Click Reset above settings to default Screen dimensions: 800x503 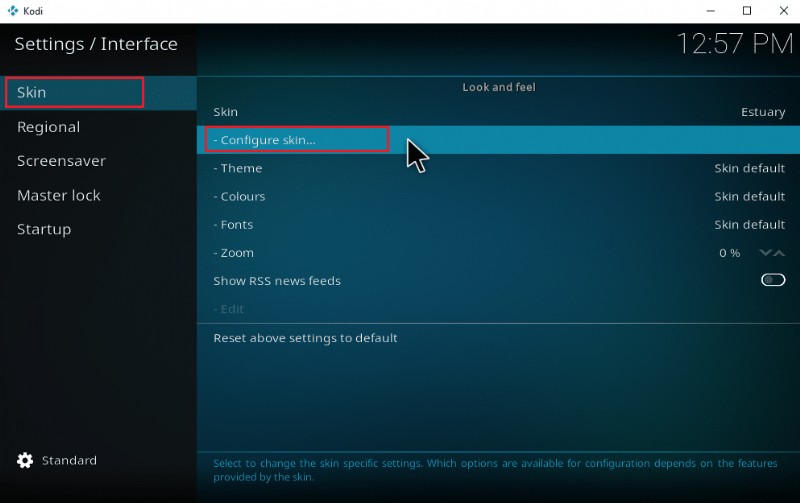point(498,338)
